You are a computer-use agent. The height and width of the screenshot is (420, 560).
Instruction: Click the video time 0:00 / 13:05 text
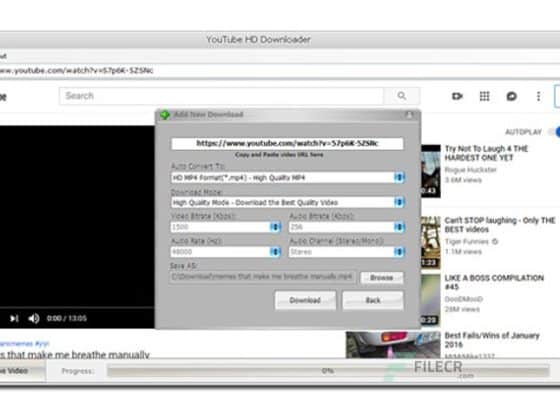66,318
